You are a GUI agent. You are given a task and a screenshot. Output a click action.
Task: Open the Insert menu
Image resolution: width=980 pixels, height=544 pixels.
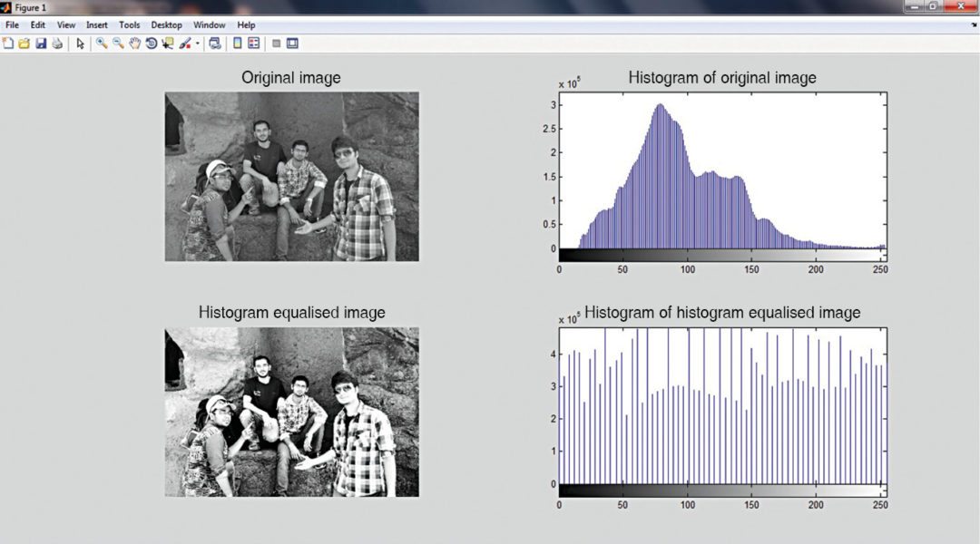pos(96,25)
